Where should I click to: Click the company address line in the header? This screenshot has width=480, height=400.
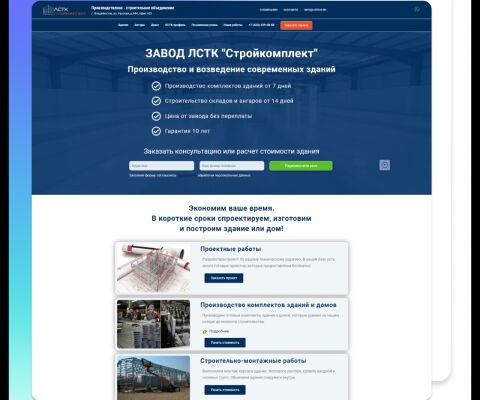pos(122,14)
